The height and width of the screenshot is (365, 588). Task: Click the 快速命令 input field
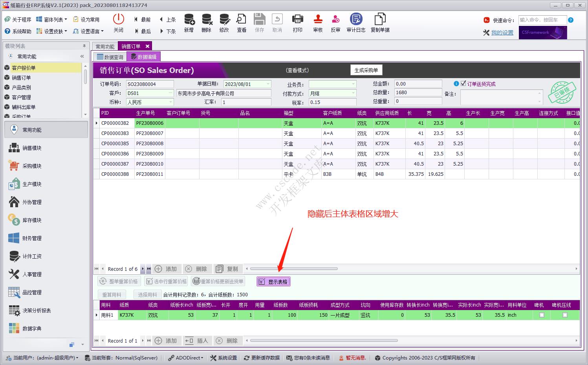pyautogui.click(x=542, y=20)
